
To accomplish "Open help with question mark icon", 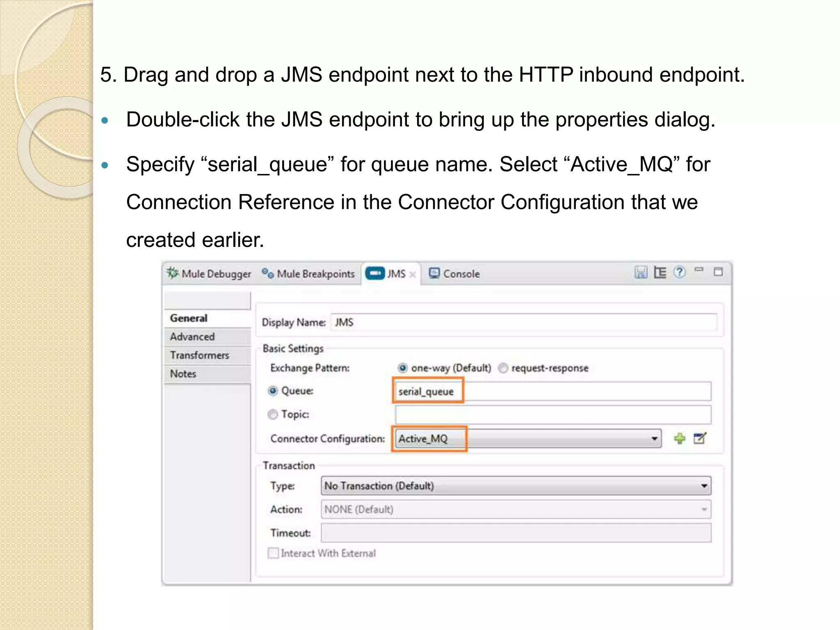I will (x=680, y=272).
